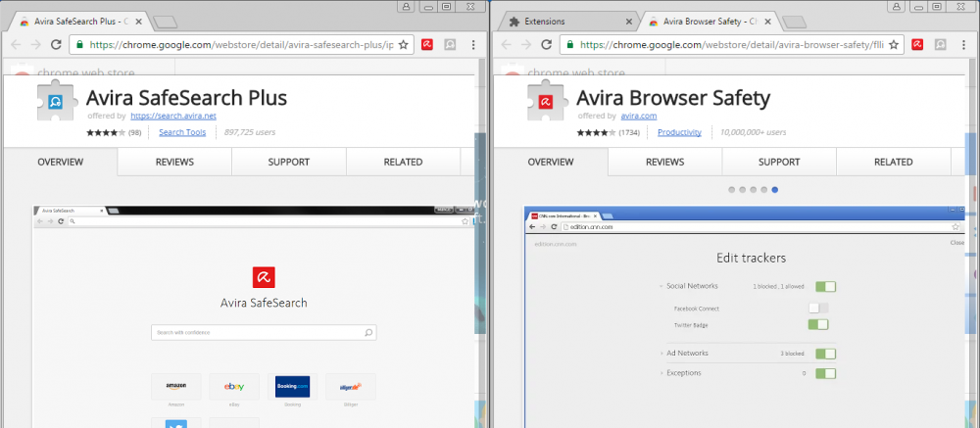The width and height of the screenshot is (980, 428).
Task: Open Related tab for Browser Safety
Action: pyautogui.click(x=894, y=162)
